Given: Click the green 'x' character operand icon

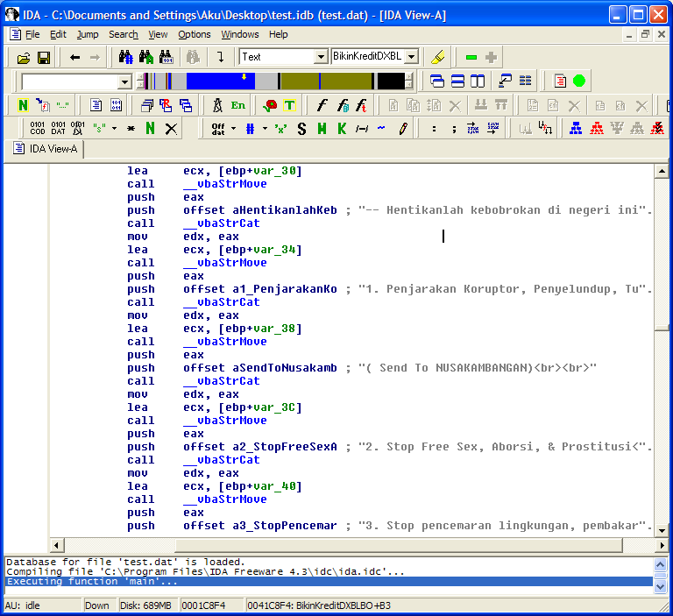Looking at the screenshot, I should click(280, 128).
